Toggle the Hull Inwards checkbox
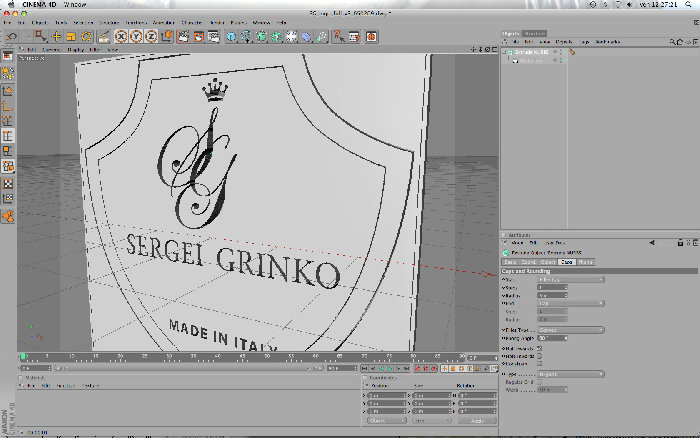 (x=539, y=348)
